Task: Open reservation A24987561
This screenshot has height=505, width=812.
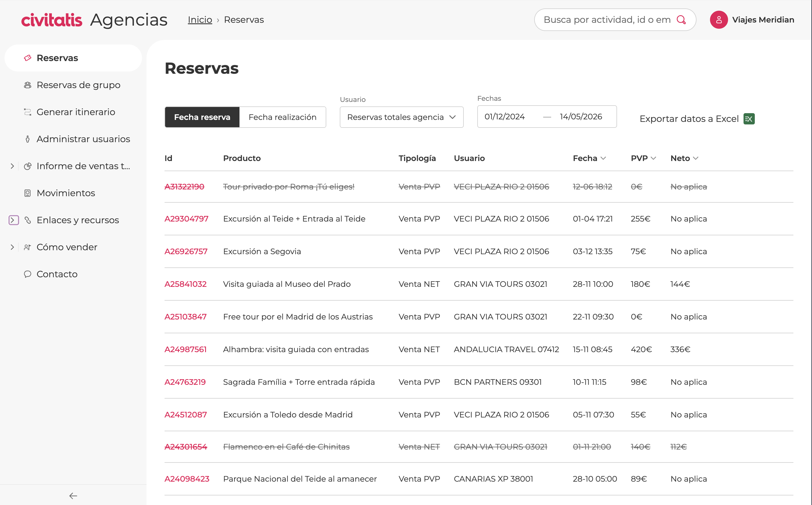Action: pos(186,349)
